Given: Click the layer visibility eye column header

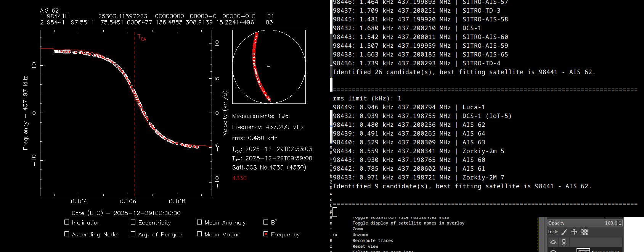Looking at the screenshot, I should tap(553, 242).
